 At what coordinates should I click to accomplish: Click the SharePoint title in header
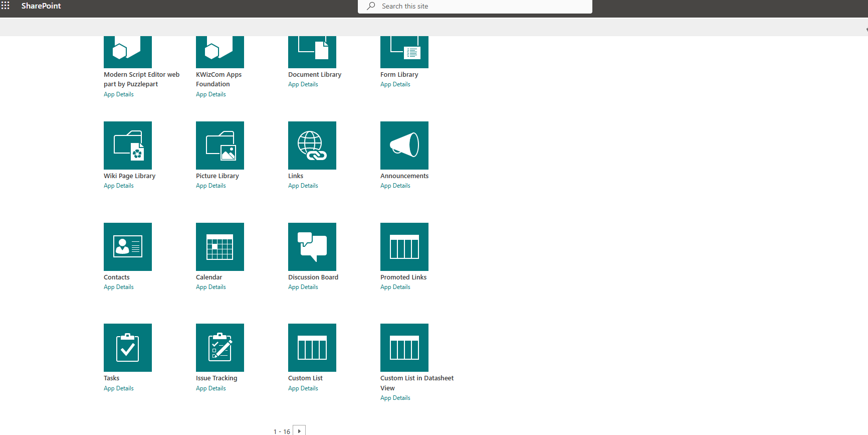41,6
